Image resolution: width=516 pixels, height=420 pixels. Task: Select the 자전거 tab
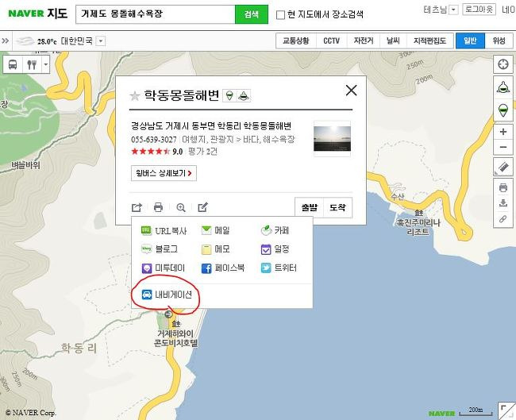[x=364, y=40]
